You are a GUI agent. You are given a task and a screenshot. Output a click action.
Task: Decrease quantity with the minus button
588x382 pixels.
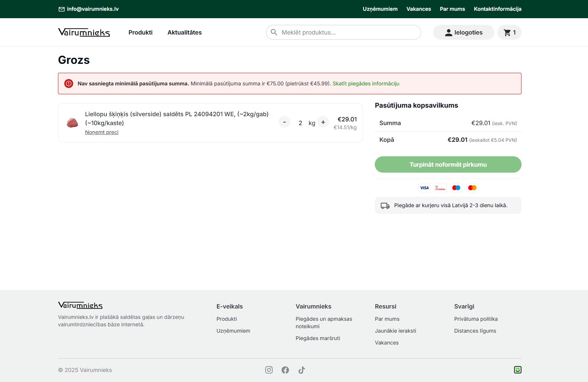pos(285,122)
